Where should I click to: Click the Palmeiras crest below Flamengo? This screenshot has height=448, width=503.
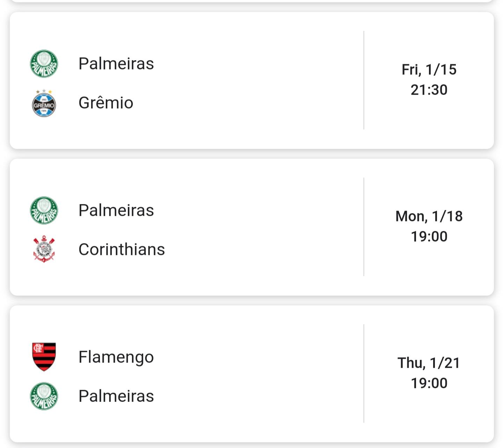pos(44,396)
